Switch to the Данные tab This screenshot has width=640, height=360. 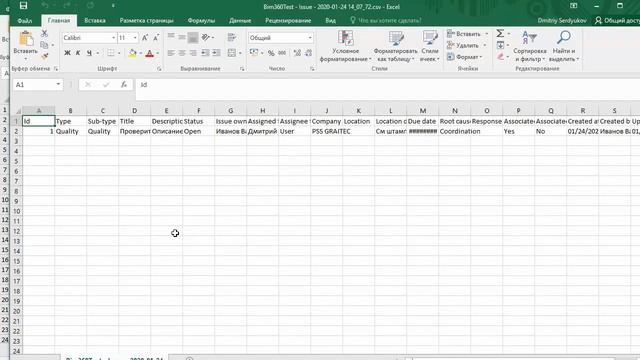click(x=240, y=20)
